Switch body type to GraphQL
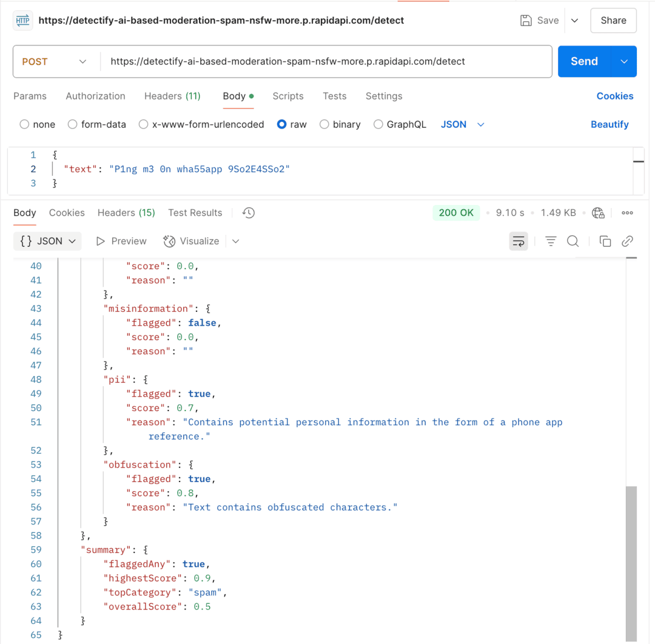This screenshot has width=655, height=644. 400,124
